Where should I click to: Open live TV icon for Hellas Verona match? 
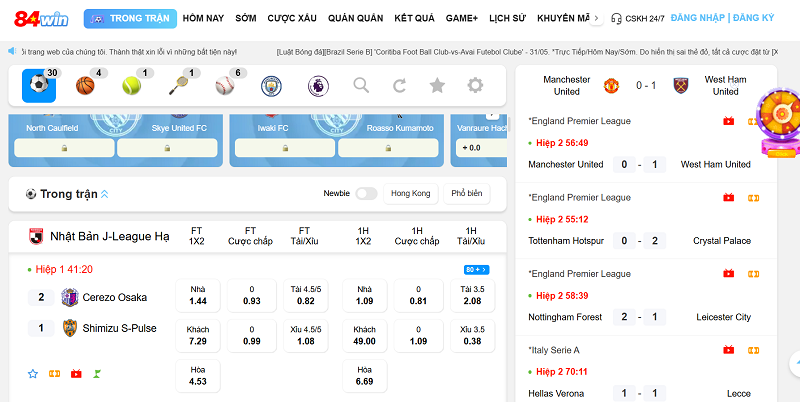click(729, 350)
